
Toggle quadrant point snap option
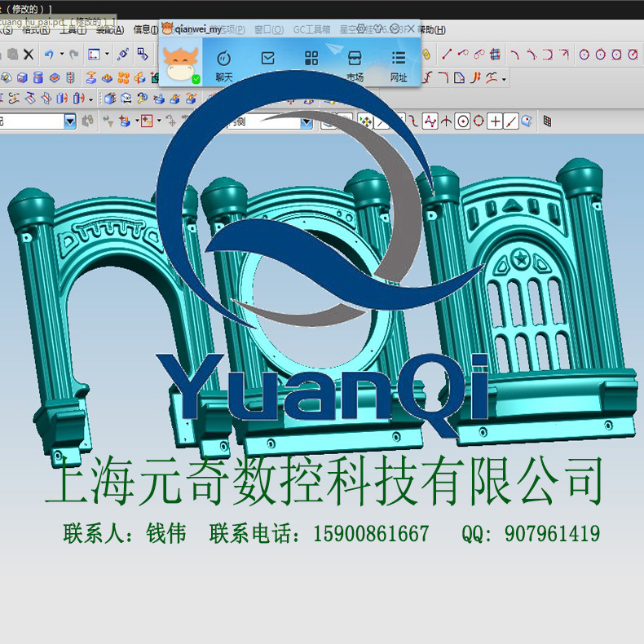pos(479,121)
